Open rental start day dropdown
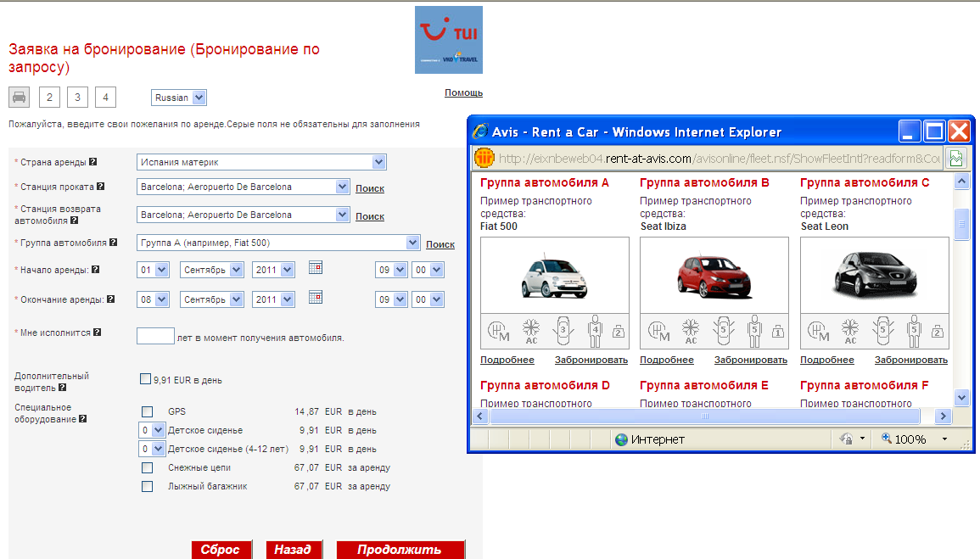Screen dimensions: 980x559 click(153, 270)
